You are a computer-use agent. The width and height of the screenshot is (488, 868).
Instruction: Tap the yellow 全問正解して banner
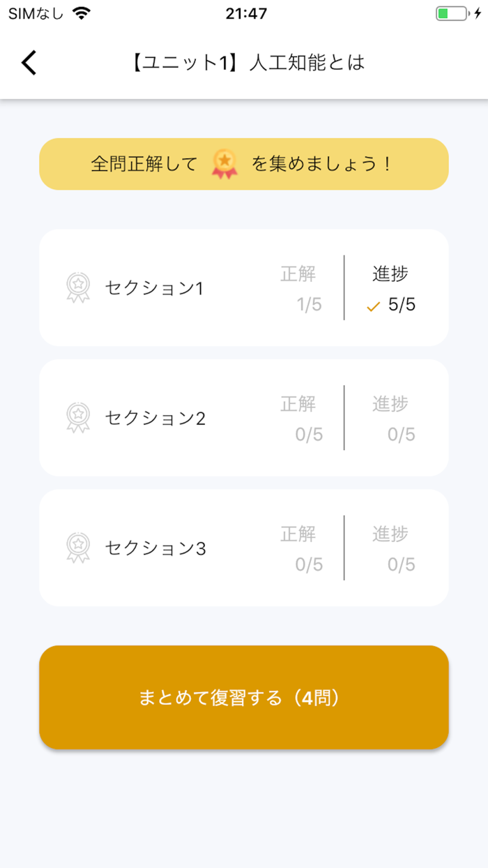(244, 163)
